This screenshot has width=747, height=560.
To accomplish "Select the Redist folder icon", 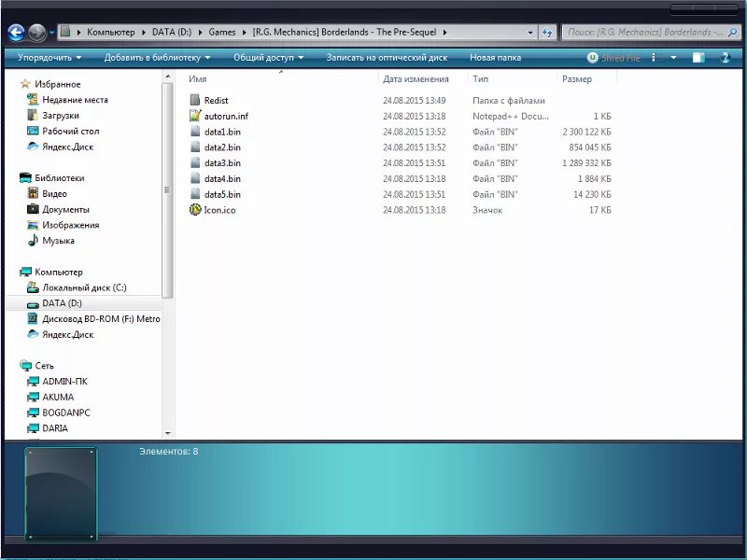I will click(x=195, y=100).
